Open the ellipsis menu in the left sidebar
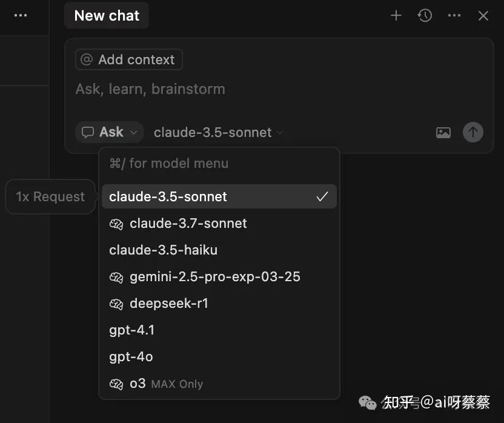Image resolution: width=504 pixels, height=423 pixels. tap(21, 16)
